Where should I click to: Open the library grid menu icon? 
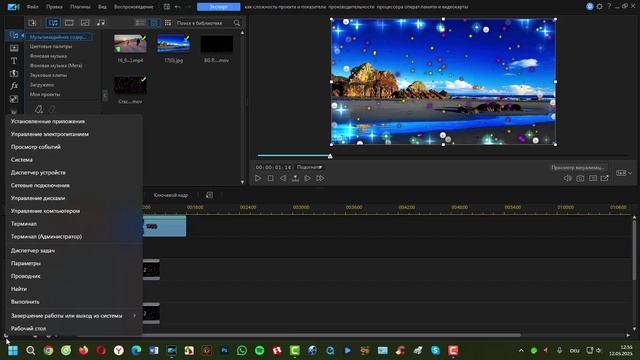click(168, 23)
